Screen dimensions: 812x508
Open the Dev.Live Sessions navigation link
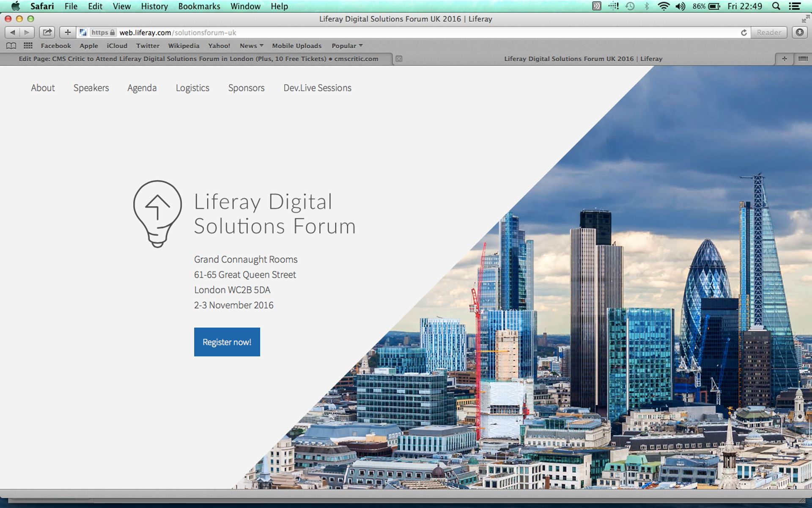(317, 88)
